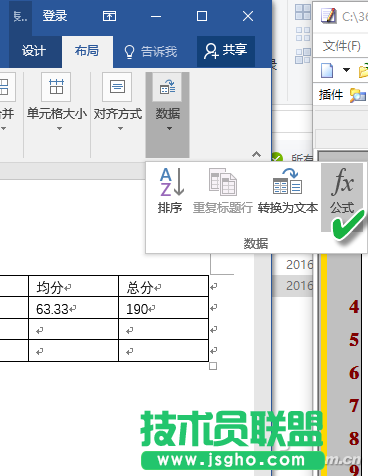Select the 排序 sort icon
The image size is (368, 476).
click(x=170, y=191)
